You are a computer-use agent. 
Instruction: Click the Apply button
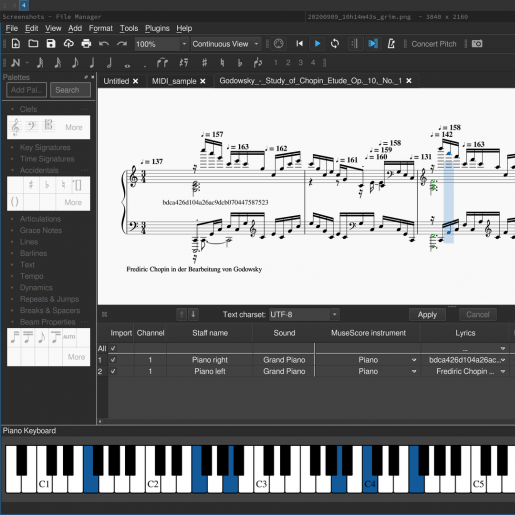click(427, 315)
